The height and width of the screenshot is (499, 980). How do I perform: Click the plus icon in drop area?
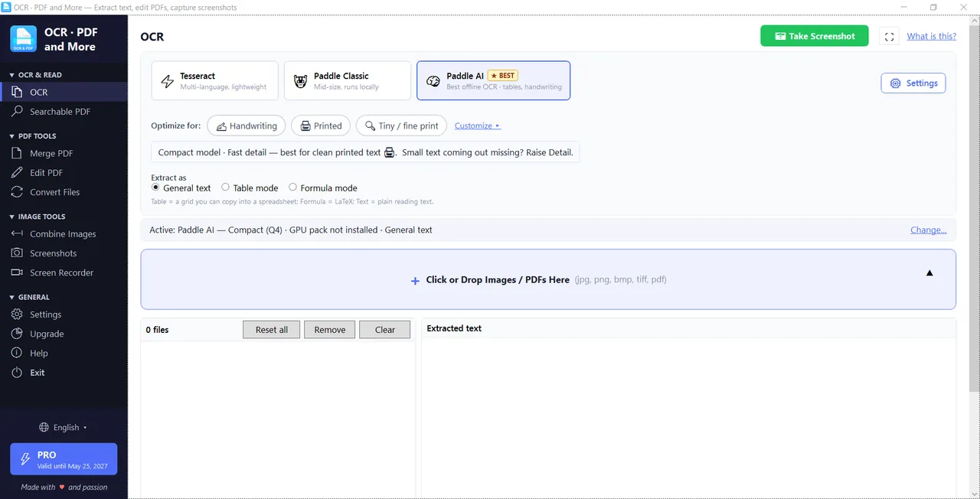(415, 281)
